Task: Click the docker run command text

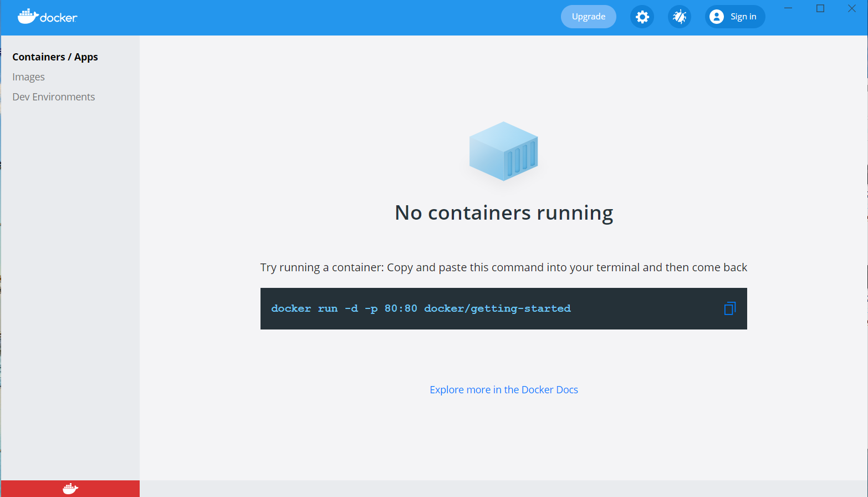Action: click(x=421, y=308)
